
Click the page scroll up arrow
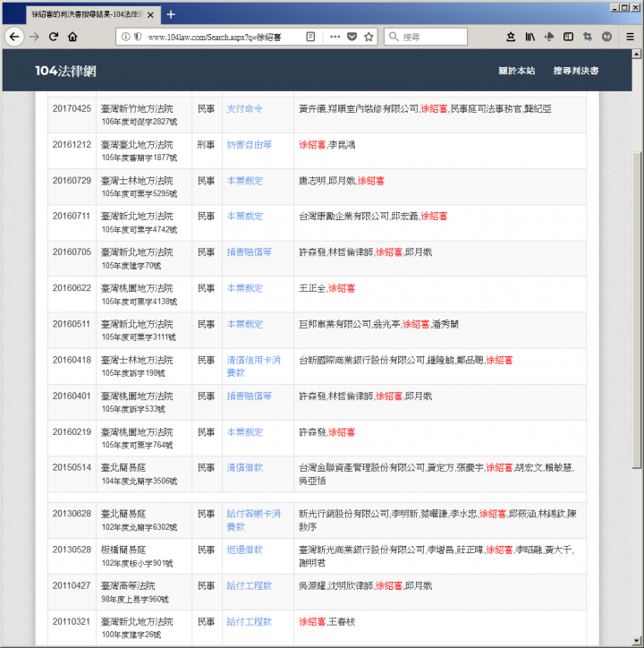[x=637, y=54]
